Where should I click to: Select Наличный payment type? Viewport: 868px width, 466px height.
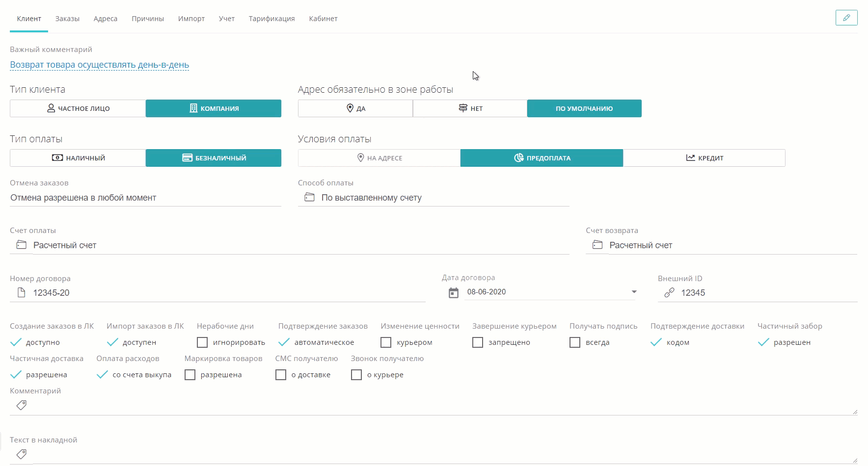[78, 158]
